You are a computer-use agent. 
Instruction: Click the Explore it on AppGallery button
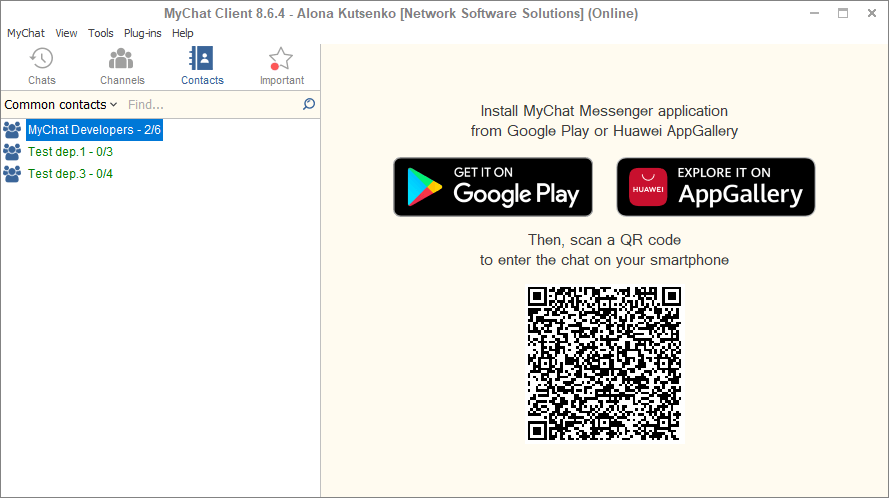(x=716, y=187)
